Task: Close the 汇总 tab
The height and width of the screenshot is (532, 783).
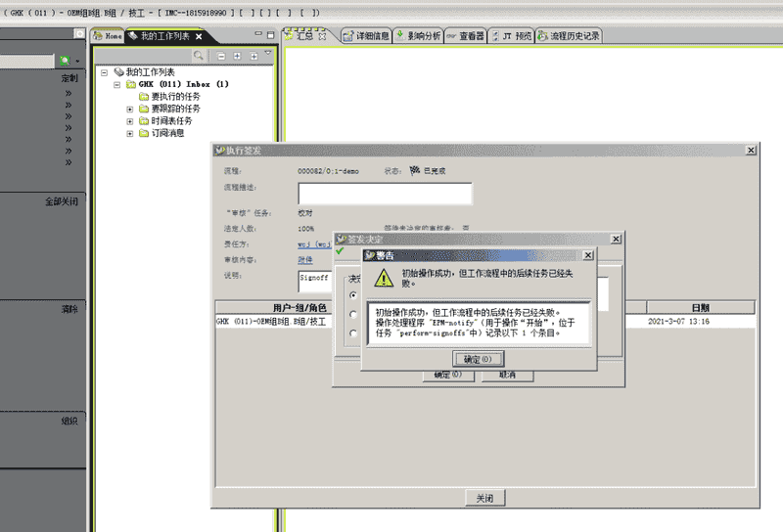Action: click(x=322, y=36)
